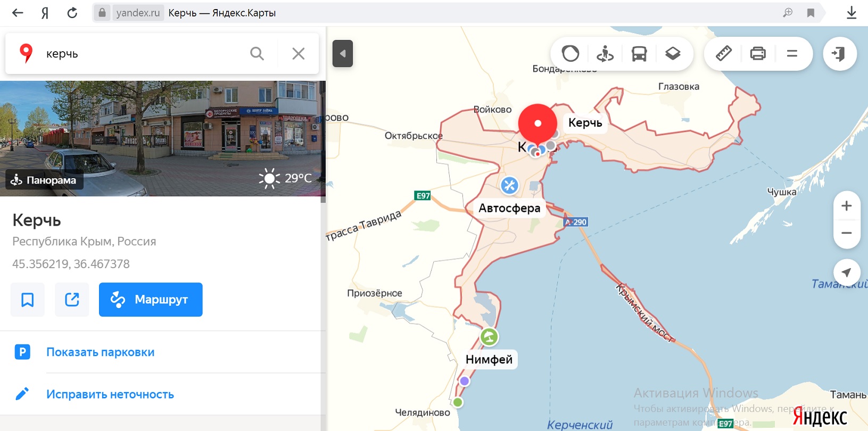Screen dimensions: 868x431
Task: Open the browser downloads
Action: 852,13
